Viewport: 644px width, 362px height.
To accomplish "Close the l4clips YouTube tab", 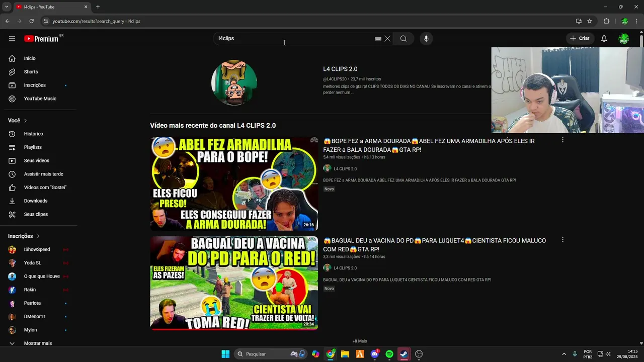I will 86,7.
